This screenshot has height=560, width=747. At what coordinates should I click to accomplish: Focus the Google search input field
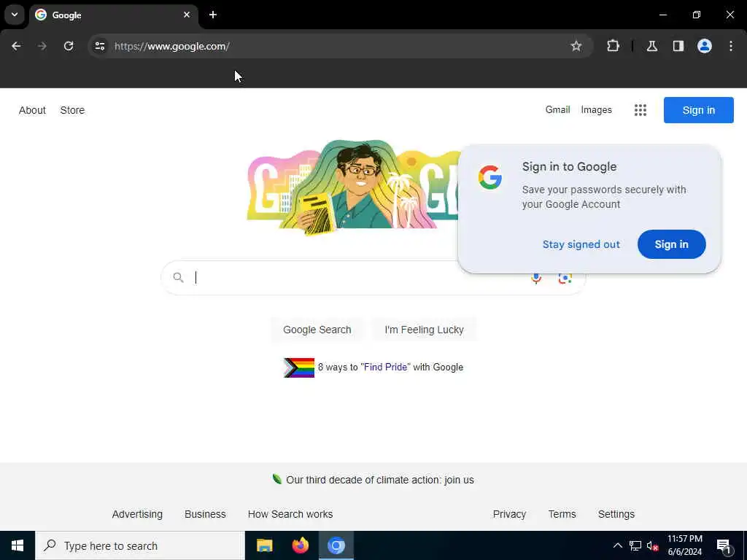pos(357,278)
